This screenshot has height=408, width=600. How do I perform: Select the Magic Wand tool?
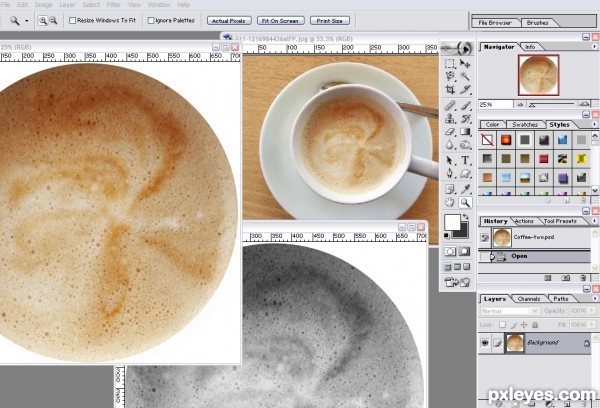point(465,76)
